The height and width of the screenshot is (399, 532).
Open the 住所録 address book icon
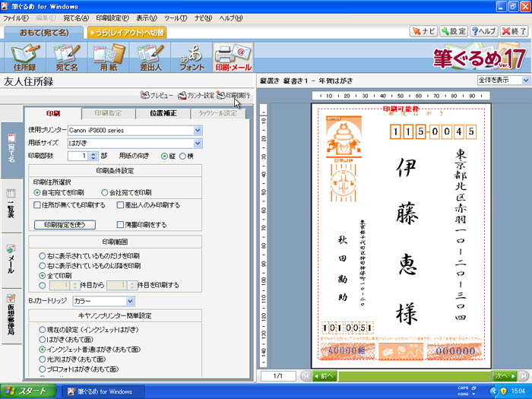pyautogui.click(x=25, y=59)
